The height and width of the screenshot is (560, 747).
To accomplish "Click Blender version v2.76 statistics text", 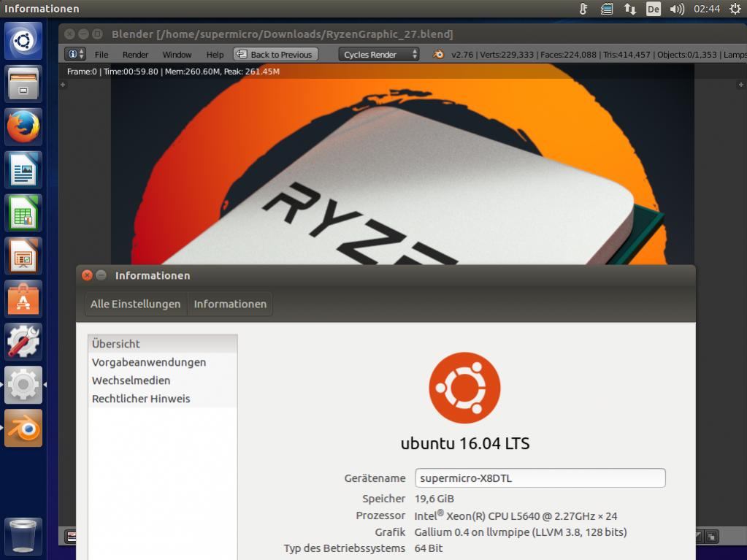I will [x=598, y=54].
